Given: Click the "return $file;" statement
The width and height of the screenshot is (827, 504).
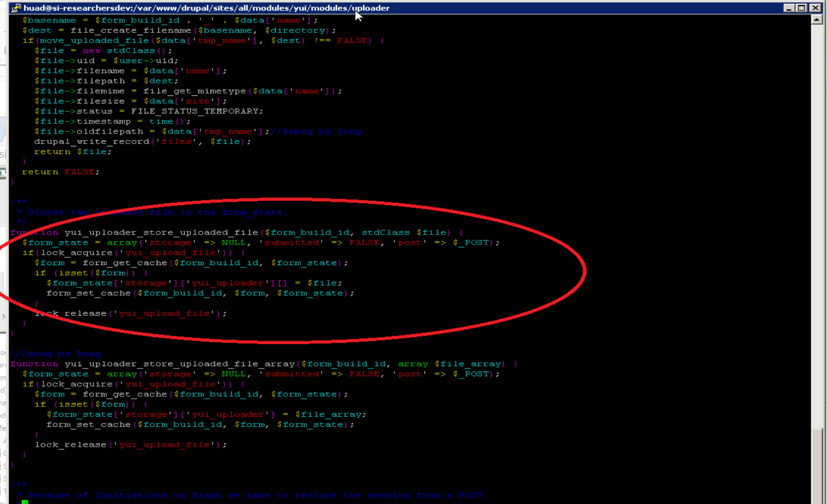Looking at the screenshot, I should coord(72,152).
